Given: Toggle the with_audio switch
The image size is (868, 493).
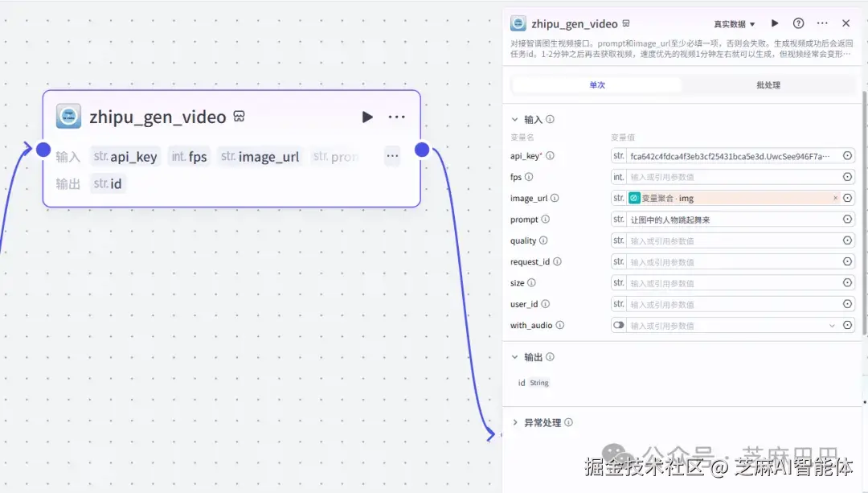Looking at the screenshot, I should [618, 325].
